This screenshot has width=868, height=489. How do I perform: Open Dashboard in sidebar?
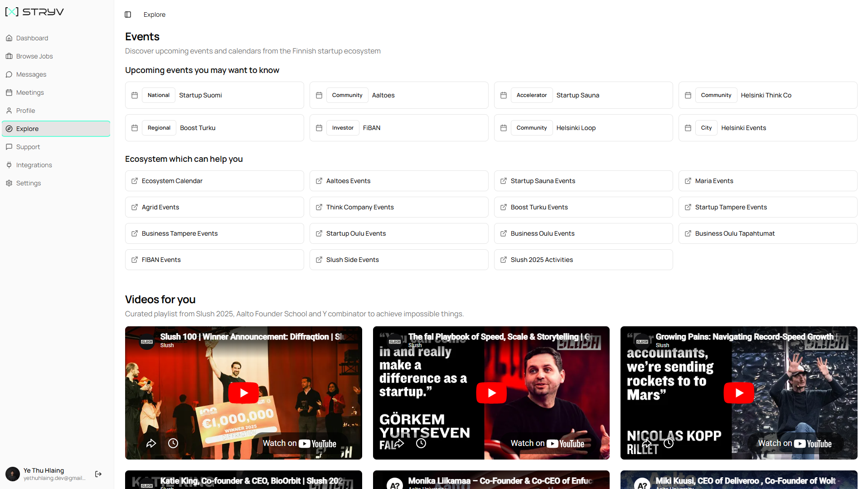click(x=56, y=38)
